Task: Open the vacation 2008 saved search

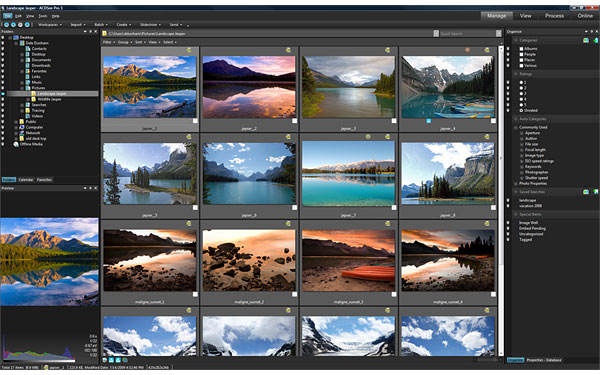Action: (530, 206)
